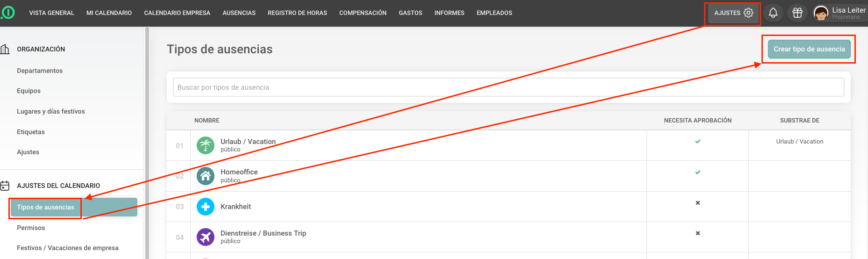Click the Organización section heading
868x259 pixels.
click(41, 49)
